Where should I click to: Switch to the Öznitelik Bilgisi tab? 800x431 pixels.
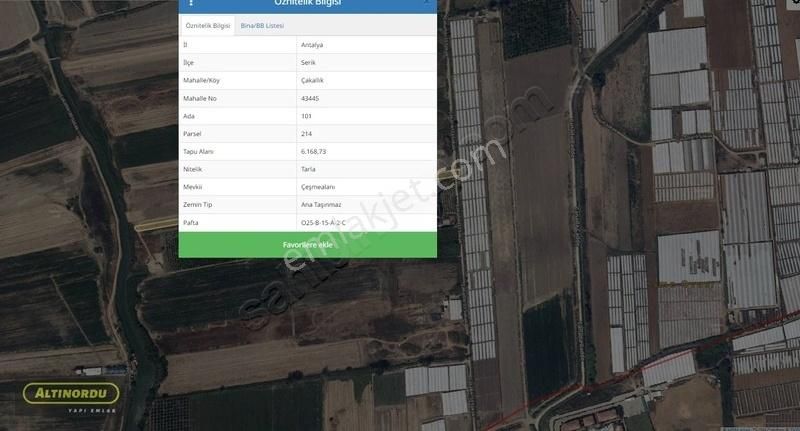pyautogui.click(x=207, y=26)
